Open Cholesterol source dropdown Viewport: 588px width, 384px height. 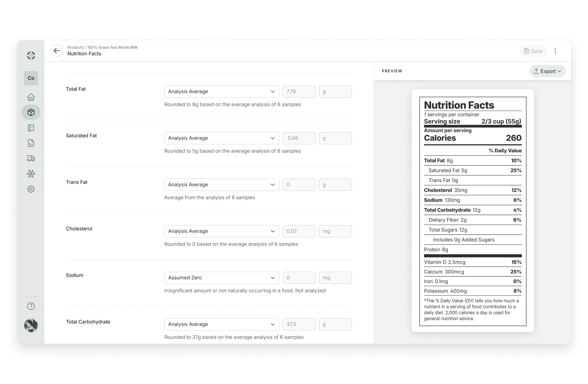click(222, 231)
